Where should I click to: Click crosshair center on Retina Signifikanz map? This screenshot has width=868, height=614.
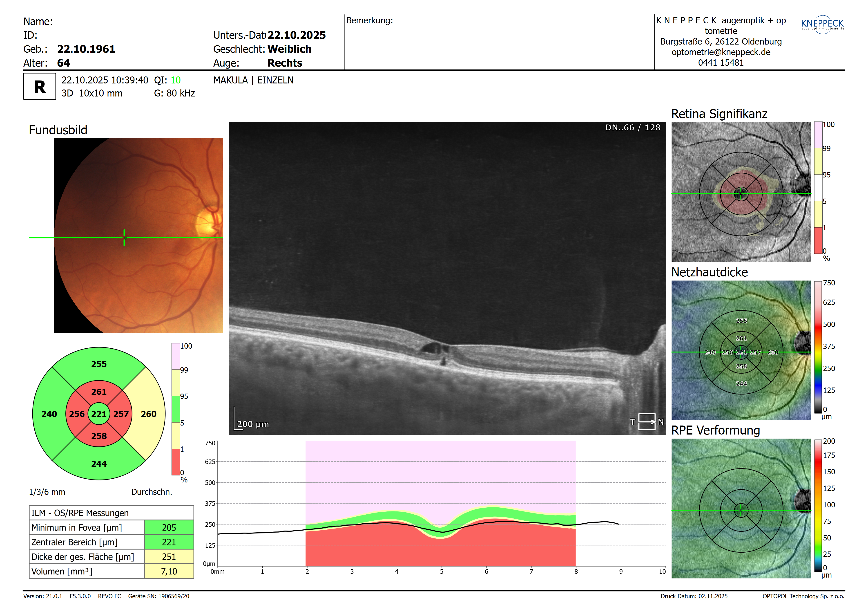pyautogui.click(x=740, y=194)
